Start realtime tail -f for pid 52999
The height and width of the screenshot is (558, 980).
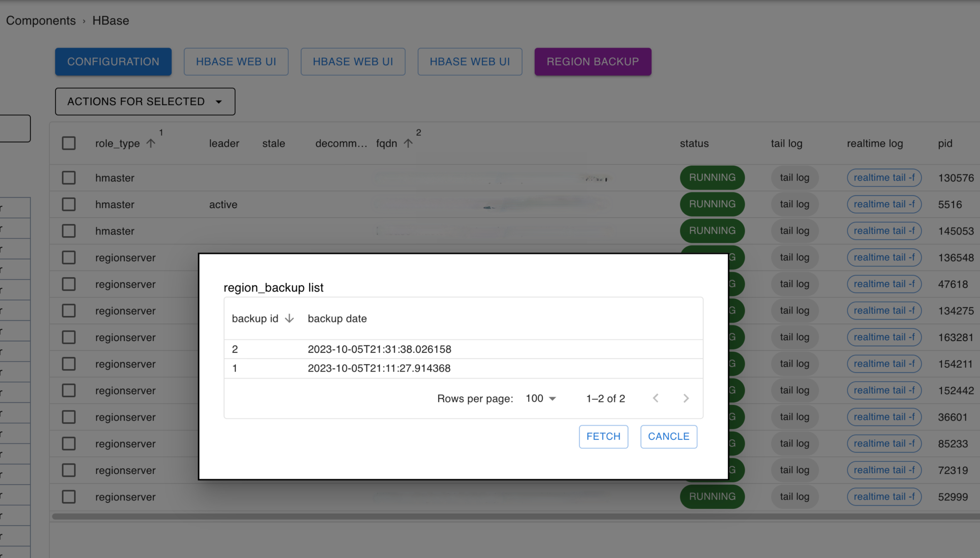coord(884,496)
